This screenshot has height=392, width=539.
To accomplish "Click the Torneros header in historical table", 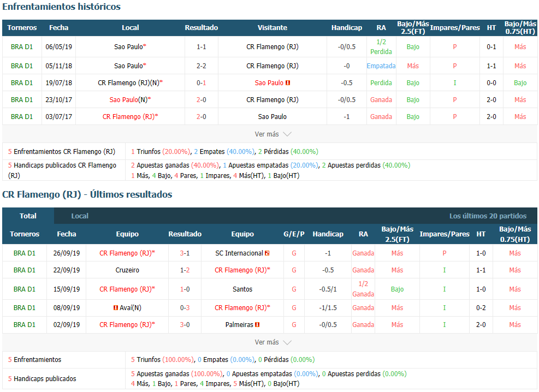I will point(22,28).
